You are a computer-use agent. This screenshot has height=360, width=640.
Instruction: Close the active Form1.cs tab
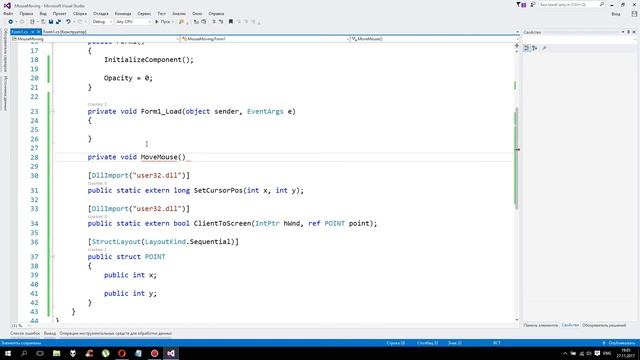click(38, 32)
